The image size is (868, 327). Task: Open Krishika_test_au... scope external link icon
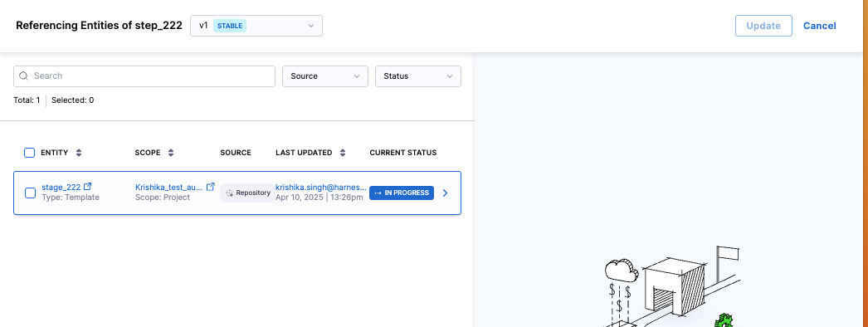click(210, 187)
